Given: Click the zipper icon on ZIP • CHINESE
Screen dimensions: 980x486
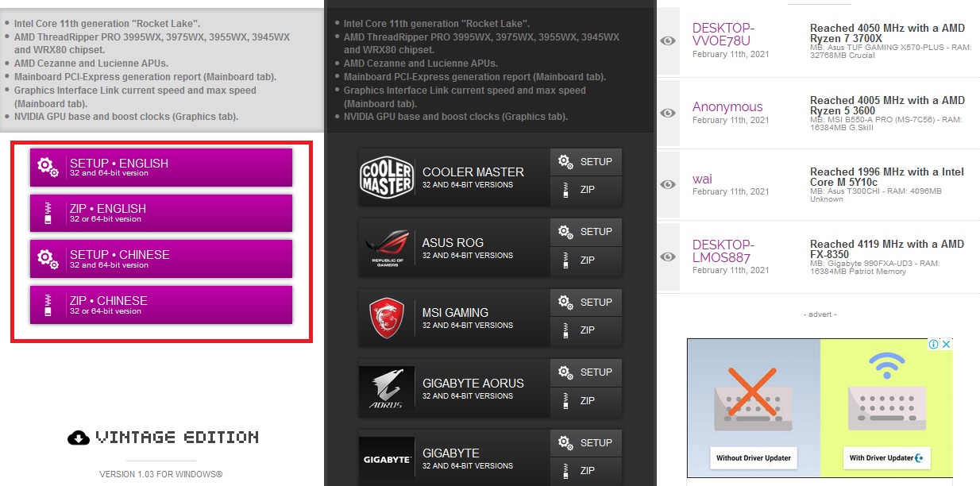Looking at the screenshot, I should pyautogui.click(x=48, y=305).
